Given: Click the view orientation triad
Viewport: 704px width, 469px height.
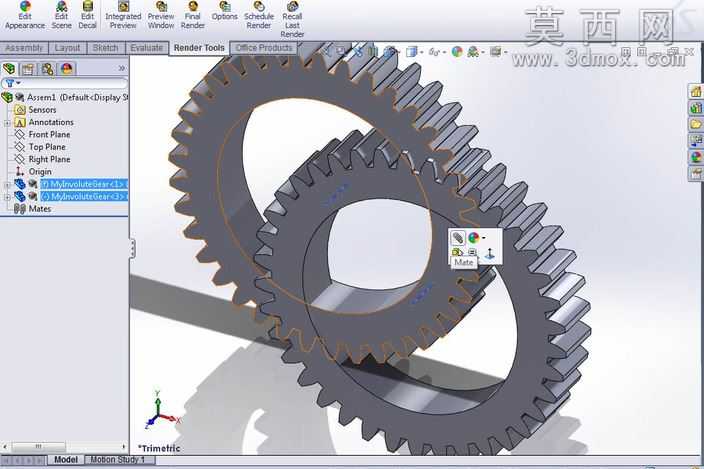Looking at the screenshot, I should [x=162, y=411].
